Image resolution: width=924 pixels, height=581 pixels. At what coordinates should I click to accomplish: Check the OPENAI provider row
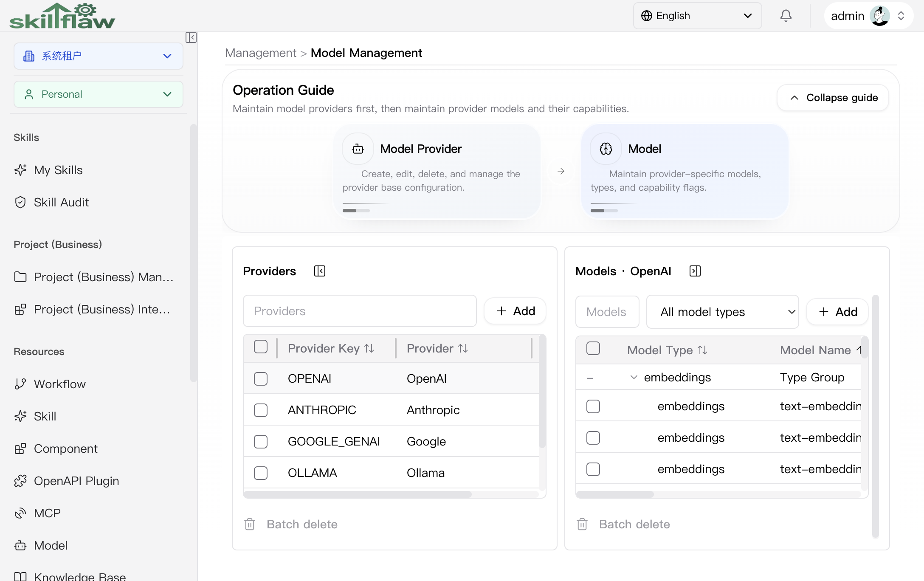(261, 378)
